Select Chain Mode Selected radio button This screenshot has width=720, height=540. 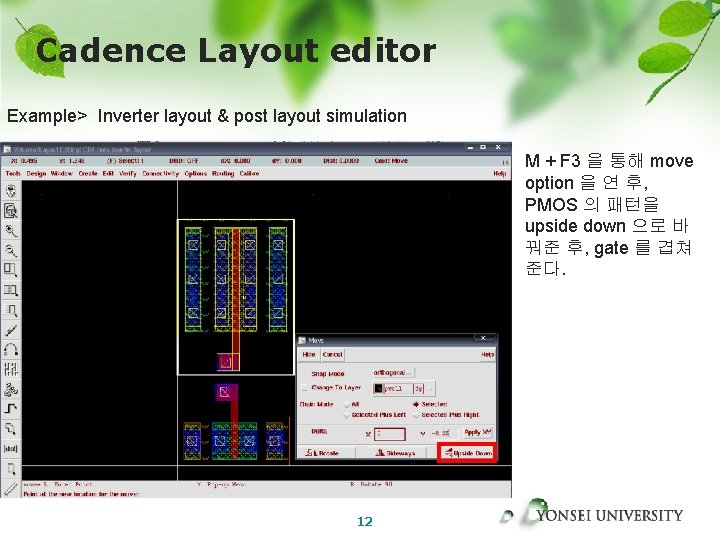tap(416, 404)
